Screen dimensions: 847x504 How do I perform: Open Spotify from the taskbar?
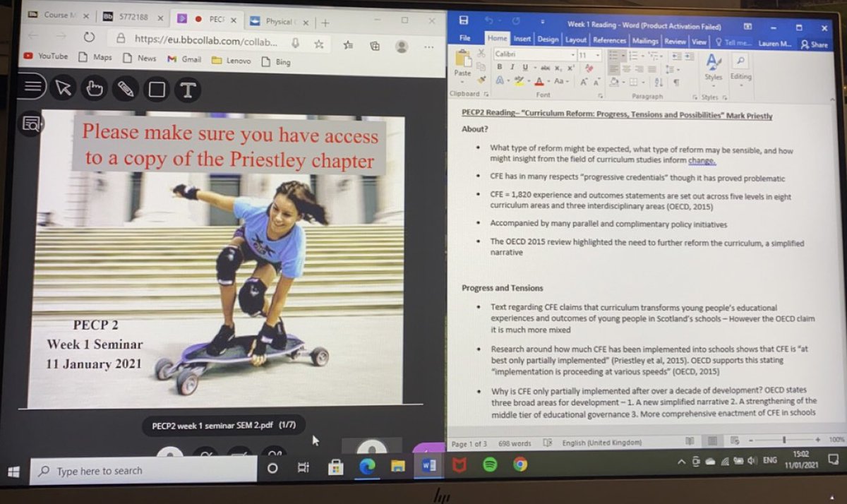[x=488, y=464]
